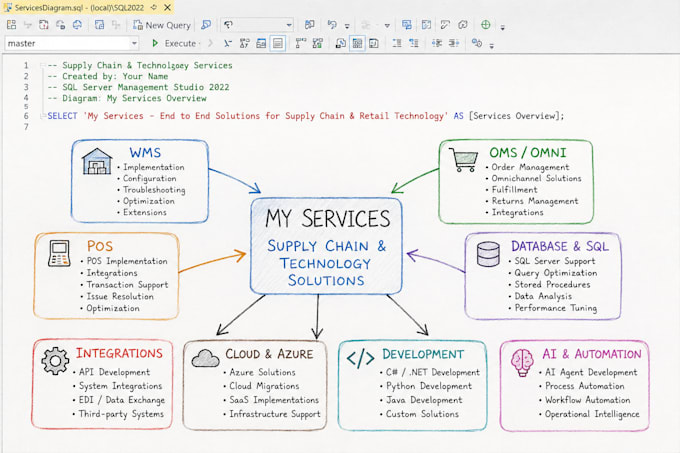The height and width of the screenshot is (453, 680).
Task: Switch output to Results to Grid
Action: [x=357, y=43]
